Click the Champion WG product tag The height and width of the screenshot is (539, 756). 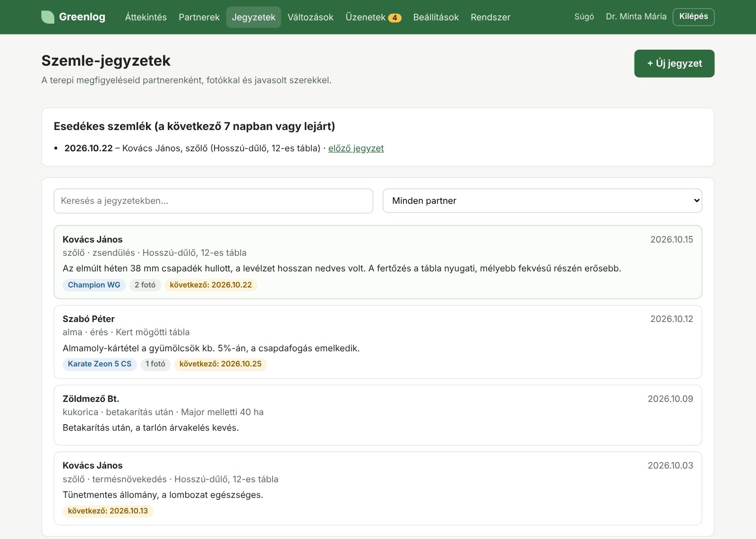tap(94, 285)
